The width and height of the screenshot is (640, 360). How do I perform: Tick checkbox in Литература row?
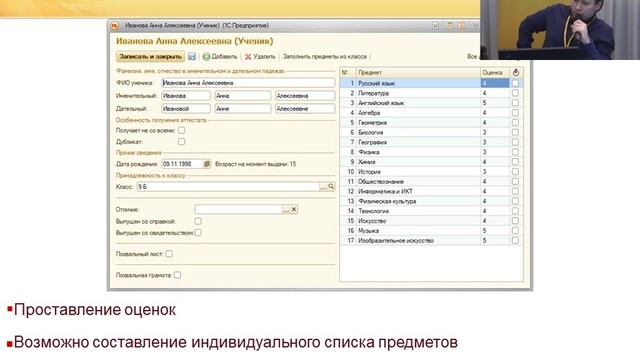[516, 93]
